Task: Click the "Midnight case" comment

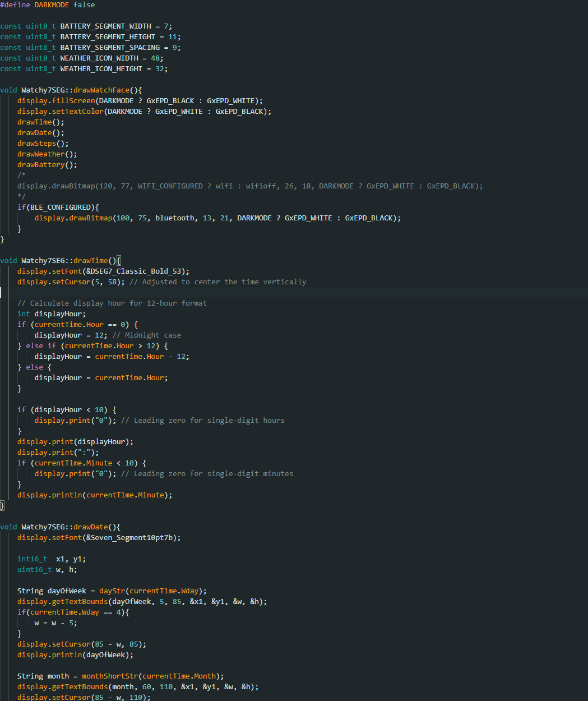Action: tap(147, 335)
